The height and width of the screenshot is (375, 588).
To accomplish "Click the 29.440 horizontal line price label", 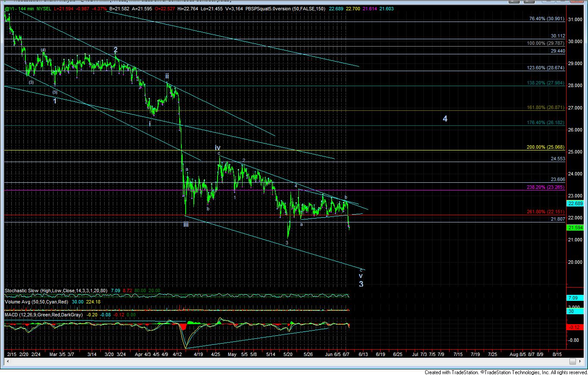I will (x=558, y=51).
